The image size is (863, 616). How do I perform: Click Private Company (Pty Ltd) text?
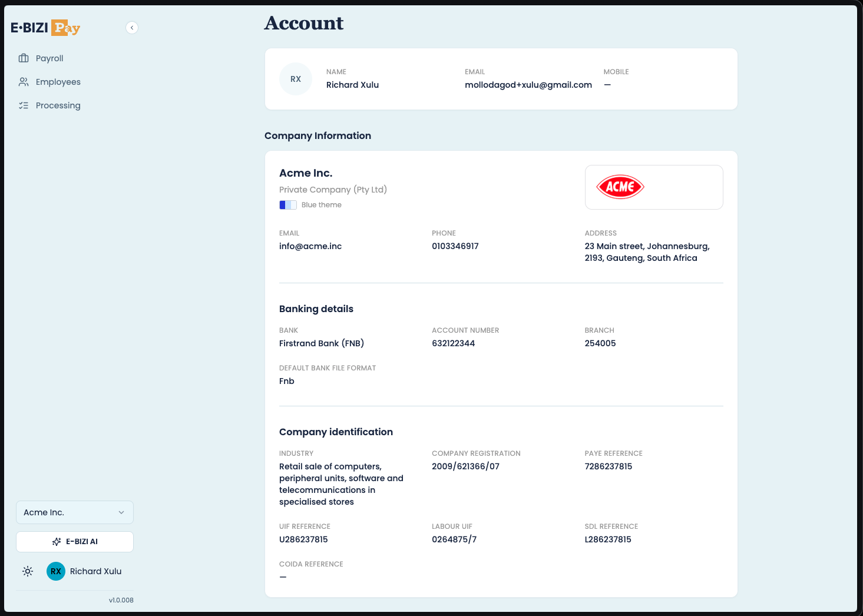[x=333, y=190]
